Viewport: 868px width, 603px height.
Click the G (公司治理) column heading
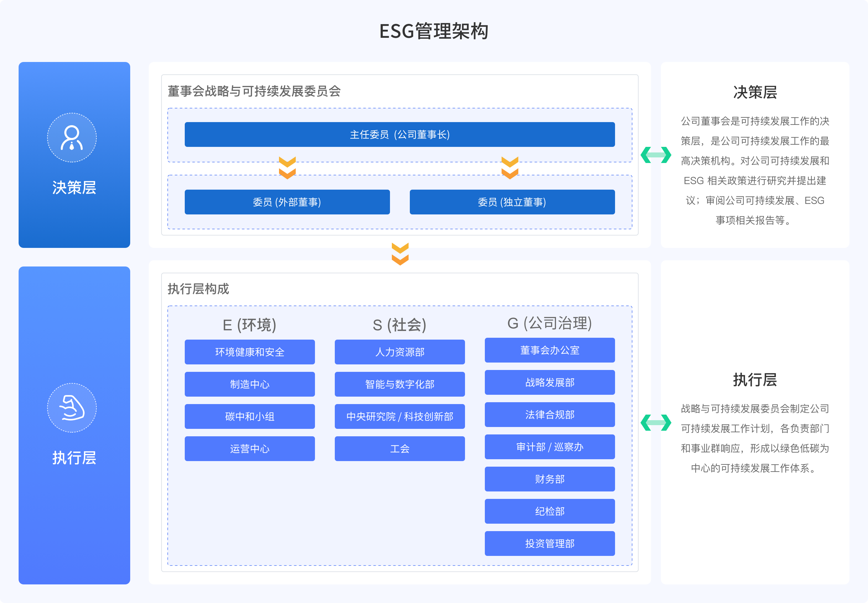[549, 324]
